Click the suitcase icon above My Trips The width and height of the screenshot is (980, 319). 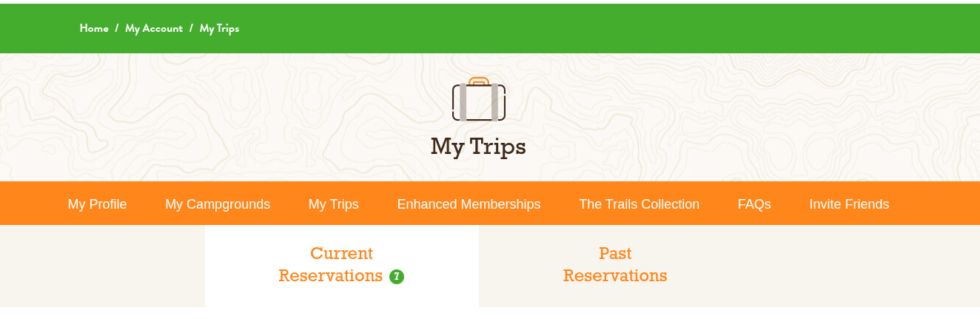478,99
